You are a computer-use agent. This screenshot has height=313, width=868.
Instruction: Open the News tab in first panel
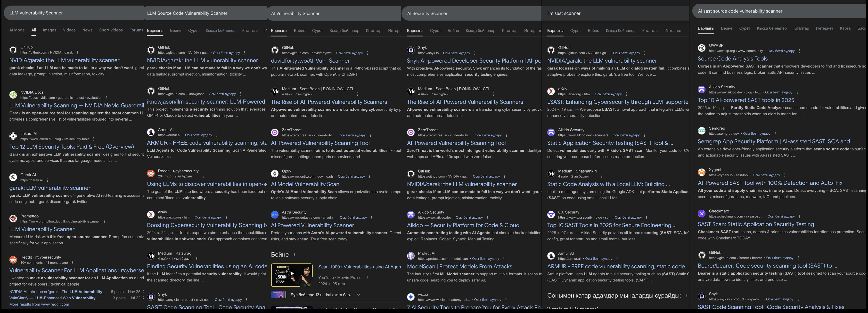(x=87, y=30)
